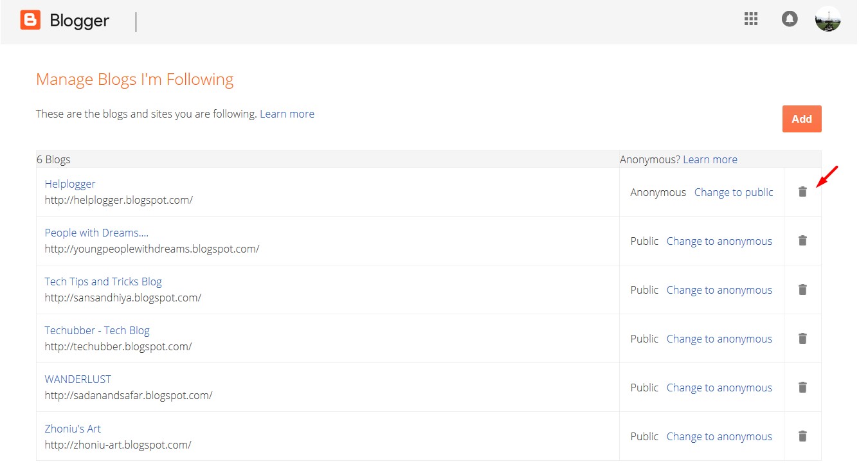Open the Zhoniu's Art blog link
868x473 pixels.
73,429
